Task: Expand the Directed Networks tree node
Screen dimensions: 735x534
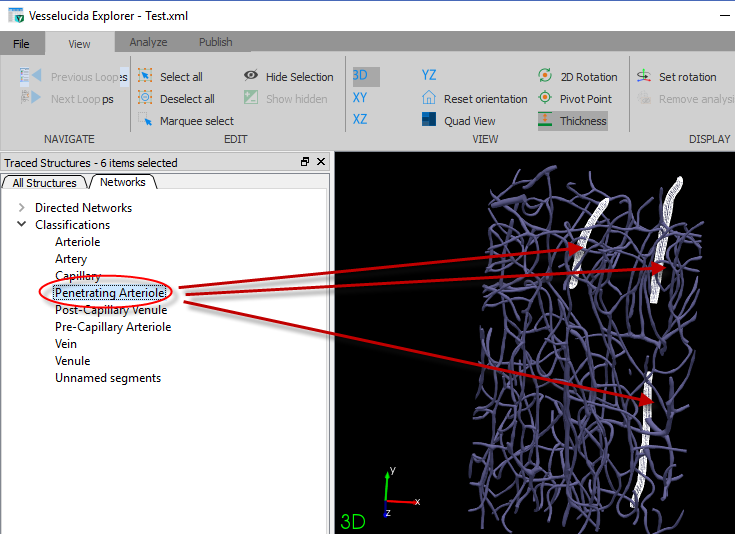Action: click(22, 208)
